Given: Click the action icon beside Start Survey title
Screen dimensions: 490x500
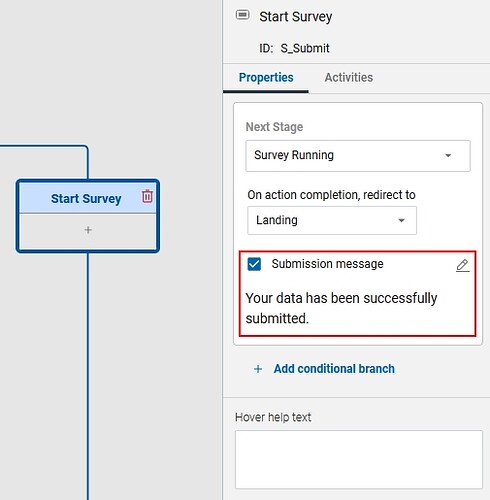Looking at the screenshot, I should coord(242,15).
